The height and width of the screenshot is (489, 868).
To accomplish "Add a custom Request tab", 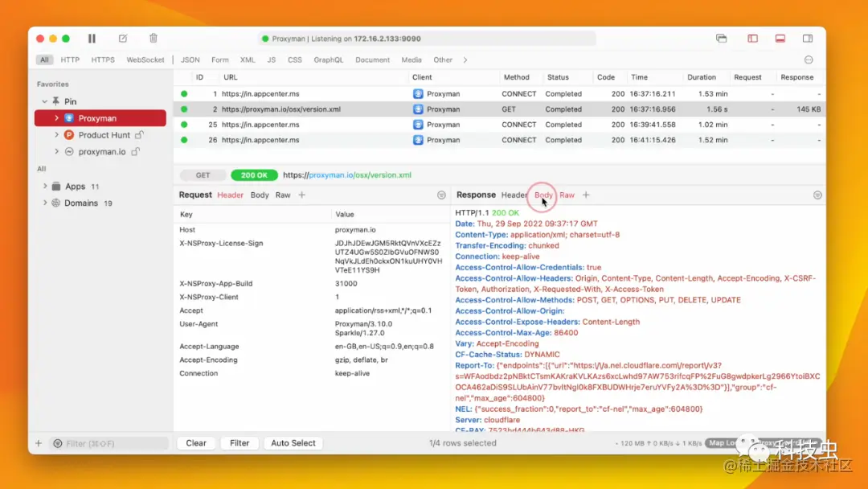I will tap(301, 195).
